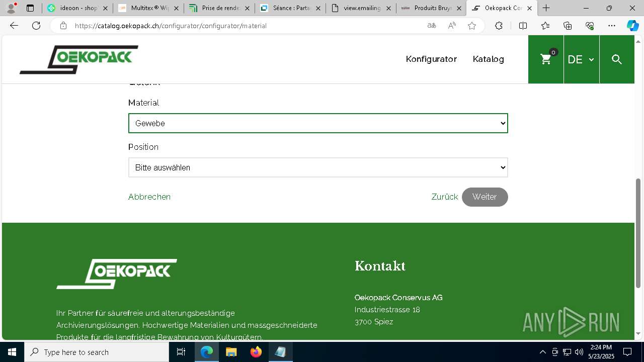
Task: Click the Kontakt heading
Action: pos(380,266)
